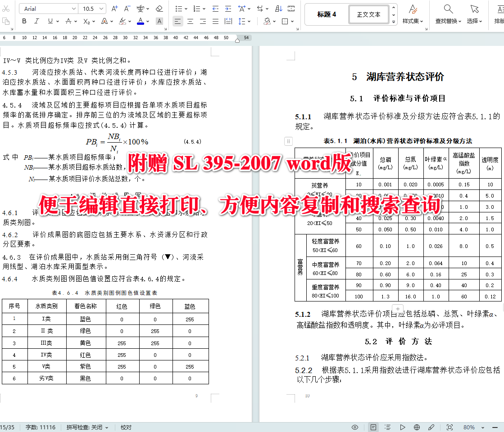Toggle center text alignment
This screenshot has height=432, width=504.
[x=190, y=21]
